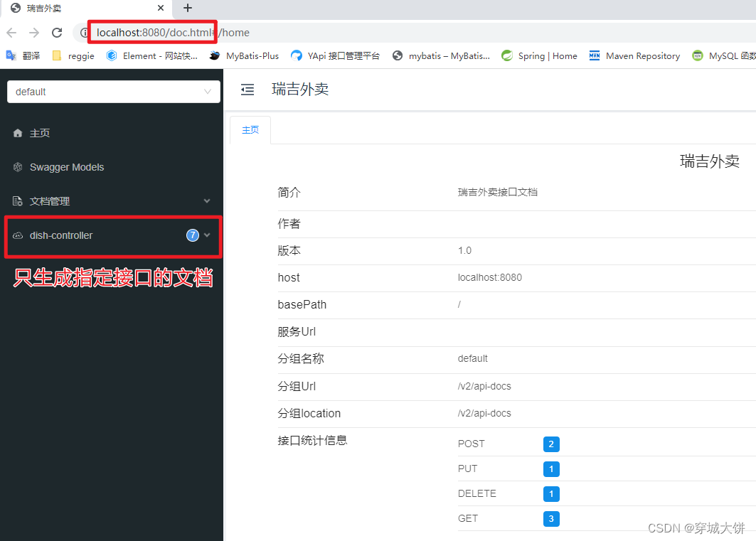Click the Element bookmark icon
The width and height of the screenshot is (756, 541).
tap(110, 55)
